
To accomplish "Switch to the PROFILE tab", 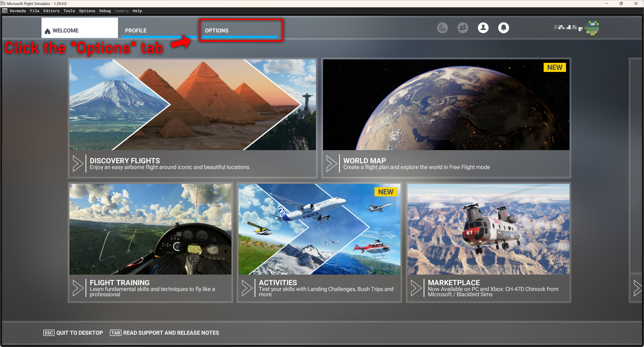I will click(x=159, y=28).
